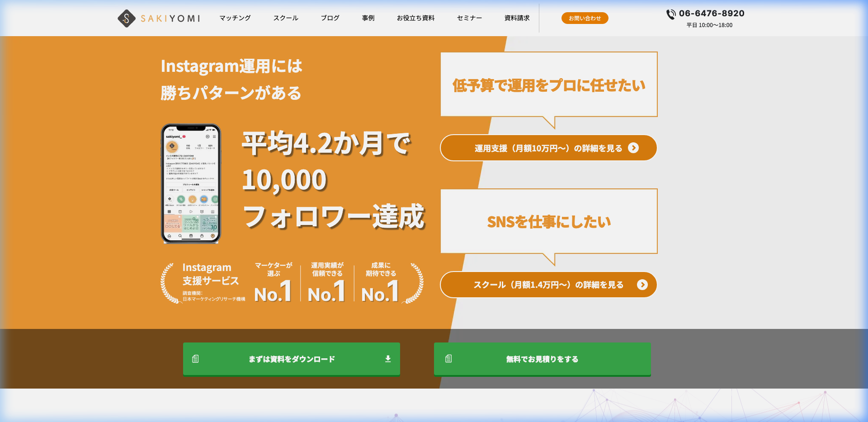The width and height of the screenshot is (868, 422).
Task: Click document icon on the 資料をダウンロード button
Action: [195, 359]
